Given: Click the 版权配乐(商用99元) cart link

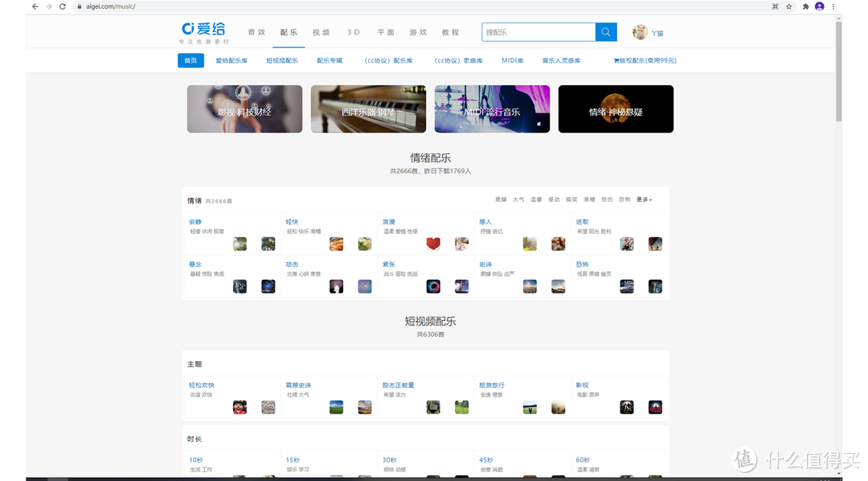Looking at the screenshot, I should 645,60.
